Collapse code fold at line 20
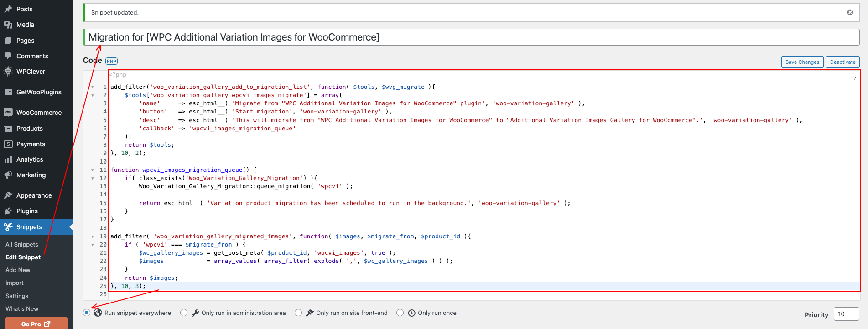Viewport: 868px width, 329px height. pos(93,245)
